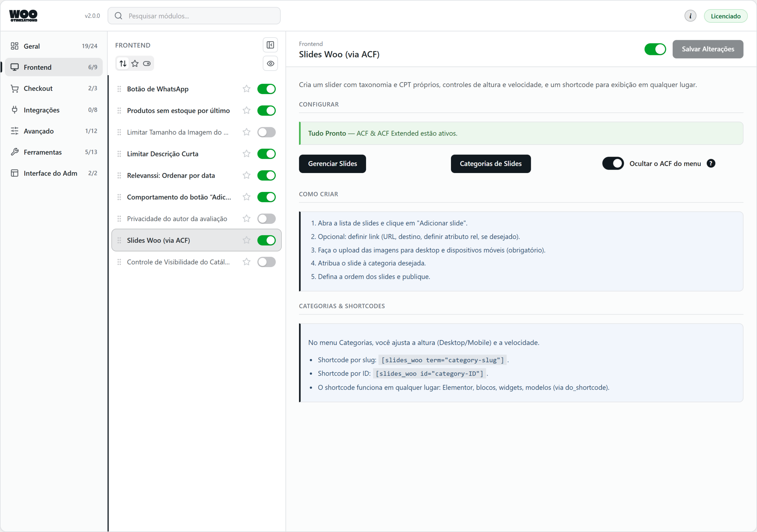The height and width of the screenshot is (532, 757).
Task: Favorite Controle de Visibilidade do Catálogo
Action: (246, 262)
